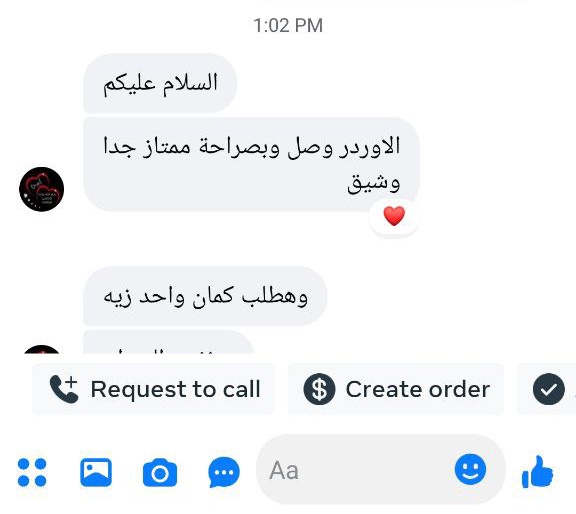Select the وهطلب كمان واحد زيه message
The width and height of the screenshot is (576, 514).
click(x=205, y=296)
